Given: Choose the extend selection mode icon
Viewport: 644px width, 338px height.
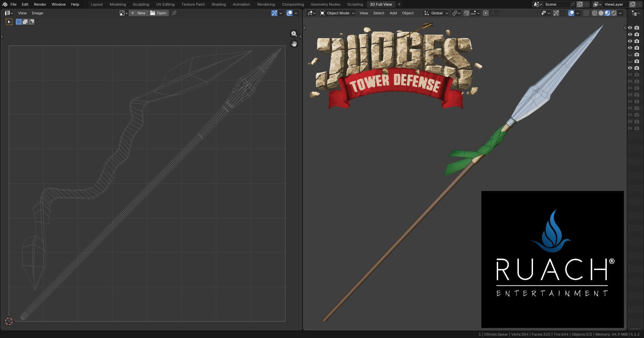Looking at the screenshot, I should (25, 22).
